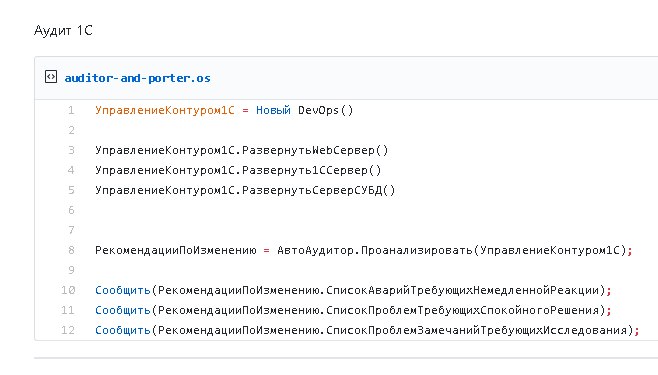Select line number 2
Screen dimensions: 658x375
click(x=71, y=130)
